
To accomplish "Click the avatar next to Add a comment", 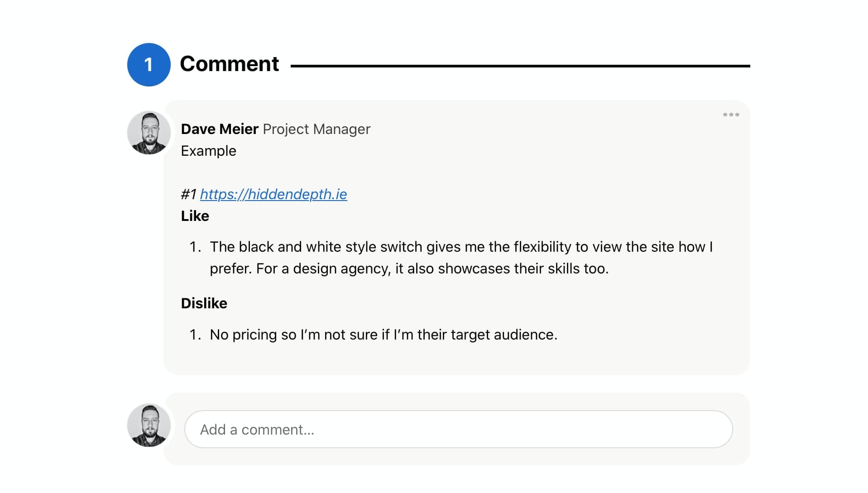I will click(149, 425).
